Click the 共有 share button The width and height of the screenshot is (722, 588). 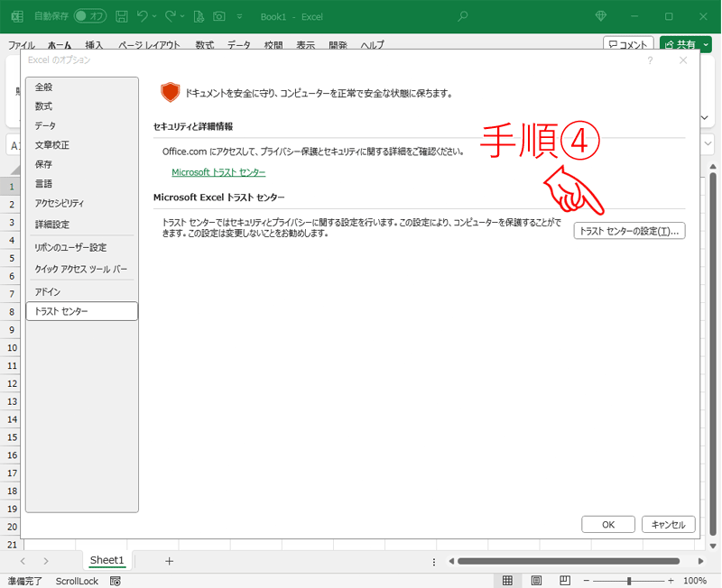(680, 44)
